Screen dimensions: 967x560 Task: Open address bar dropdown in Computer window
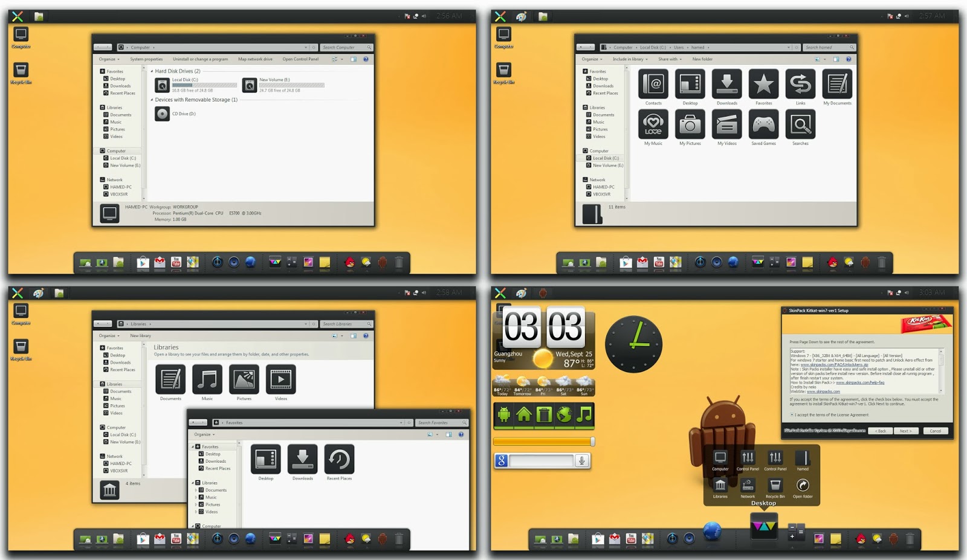tap(306, 47)
